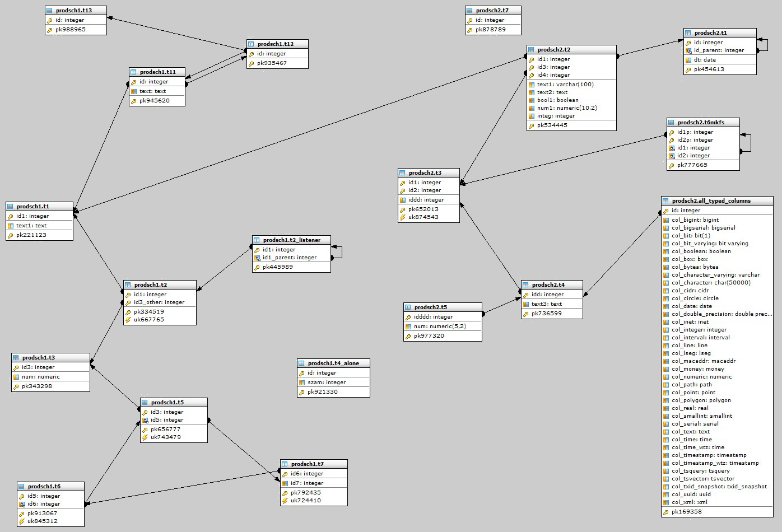
Task: Click the table icon of prodsch1.t13
Action: [x=50, y=11]
